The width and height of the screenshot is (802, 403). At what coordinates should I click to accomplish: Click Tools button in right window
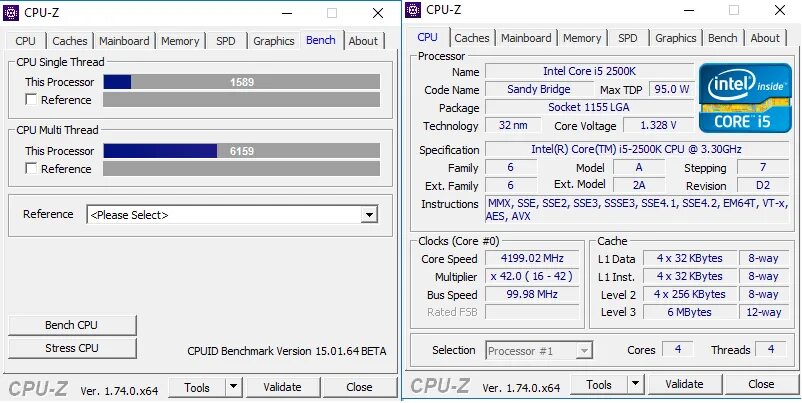(x=599, y=384)
